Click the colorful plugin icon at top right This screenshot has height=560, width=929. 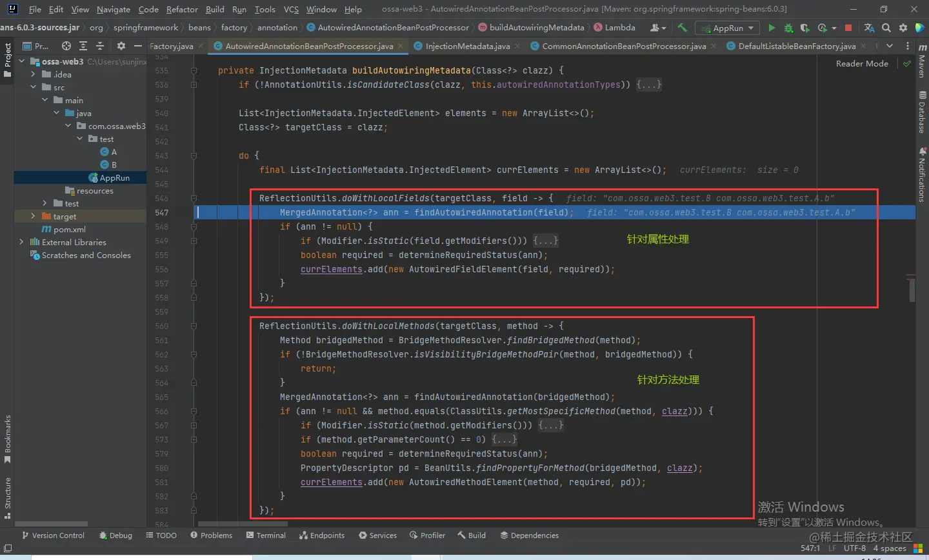(x=920, y=28)
